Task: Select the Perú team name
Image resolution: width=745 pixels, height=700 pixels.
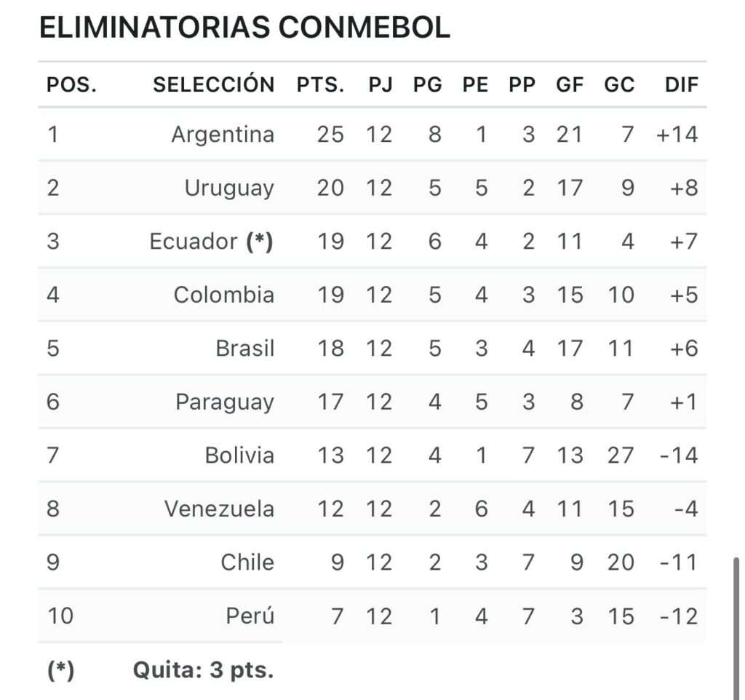Action: click(250, 616)
